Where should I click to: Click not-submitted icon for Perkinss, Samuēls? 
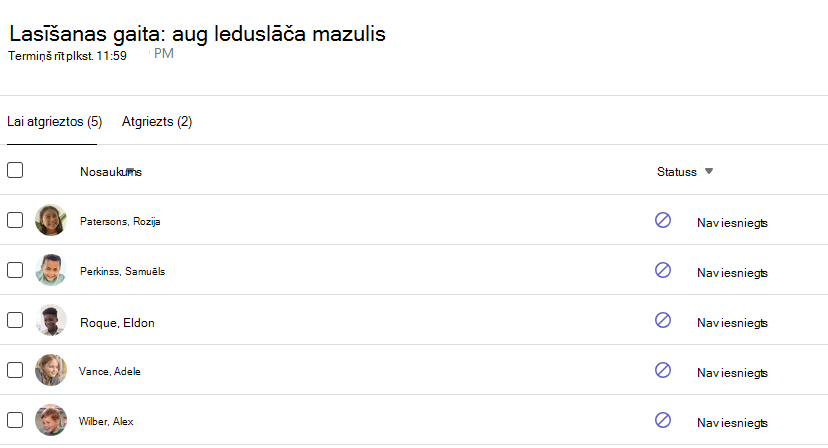[x=663, y=270]
